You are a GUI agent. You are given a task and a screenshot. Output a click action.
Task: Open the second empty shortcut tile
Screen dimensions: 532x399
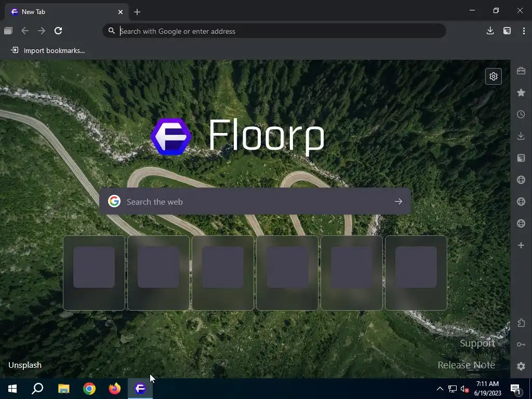pyautogui.click(x=158, y=273)
